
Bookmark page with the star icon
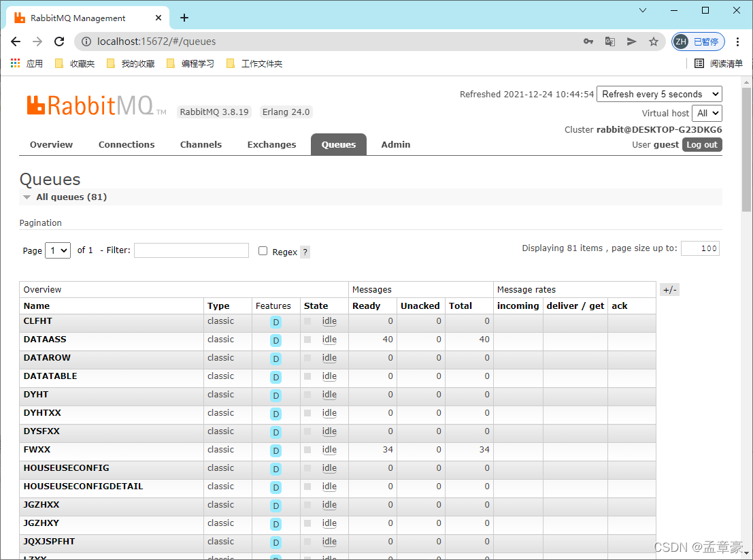click(x=653, y=42)
